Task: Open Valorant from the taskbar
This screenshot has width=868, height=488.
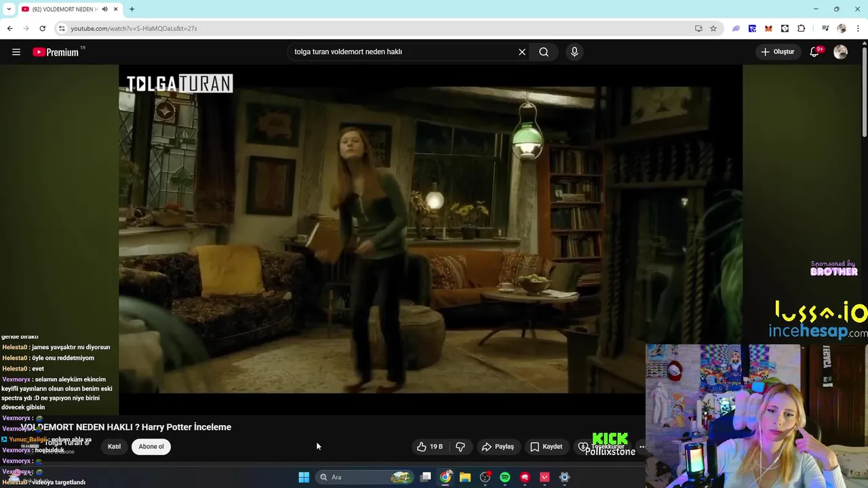Action: click(x=545, y=477)
